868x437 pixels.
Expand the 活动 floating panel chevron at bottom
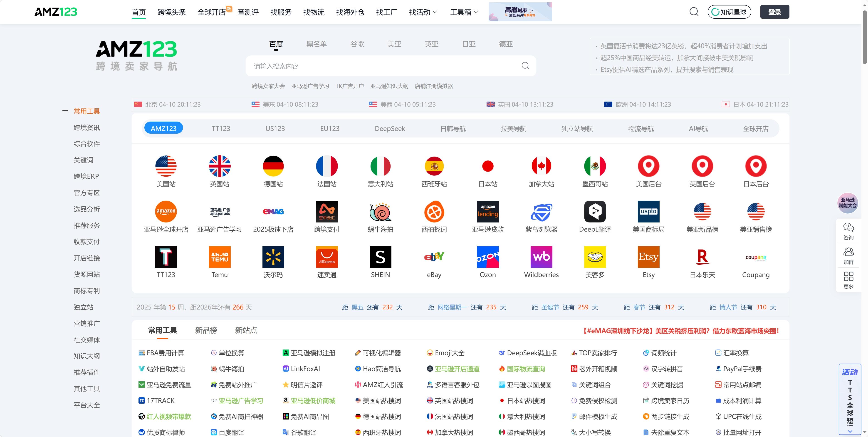[850, 431]
